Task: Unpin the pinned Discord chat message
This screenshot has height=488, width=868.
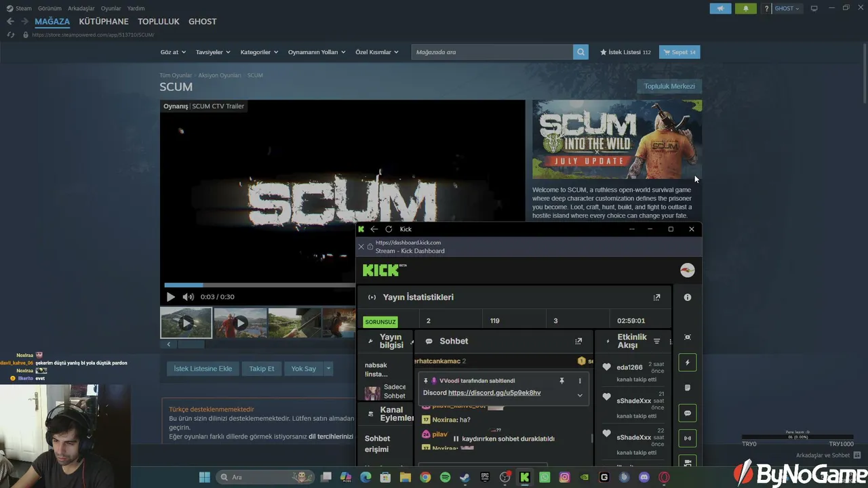Action: point(561,381)
